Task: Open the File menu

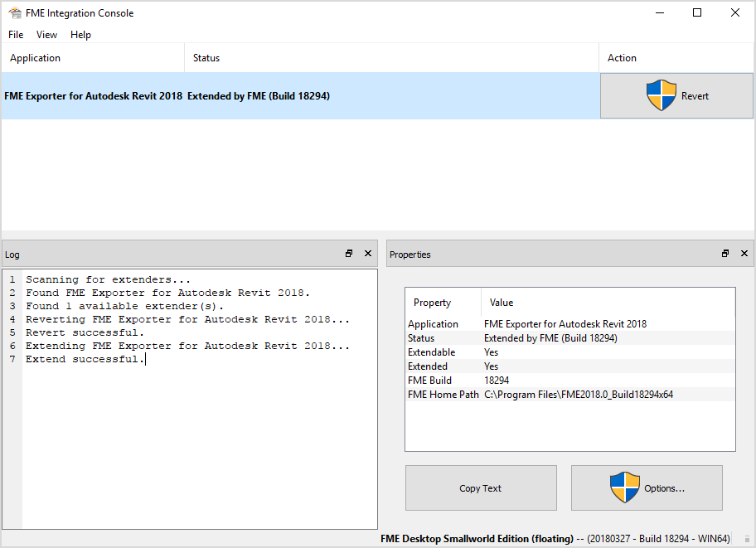Action: click(x=16, y=35)
